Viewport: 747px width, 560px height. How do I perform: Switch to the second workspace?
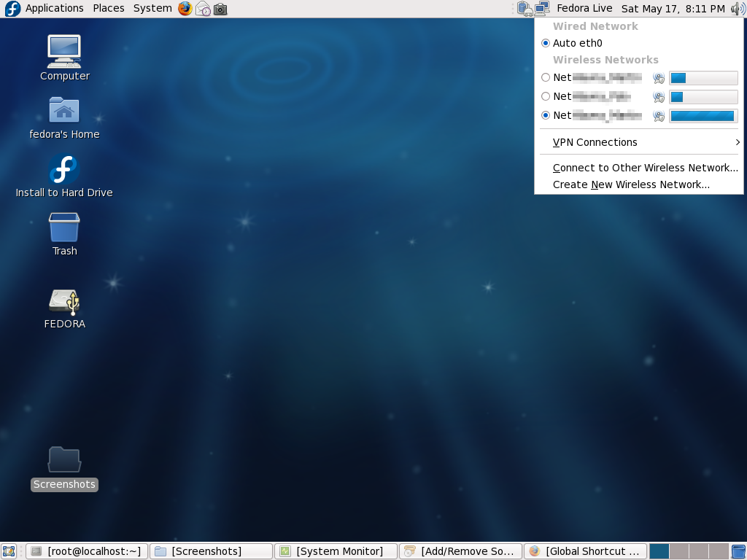click(x=679, y=551)
